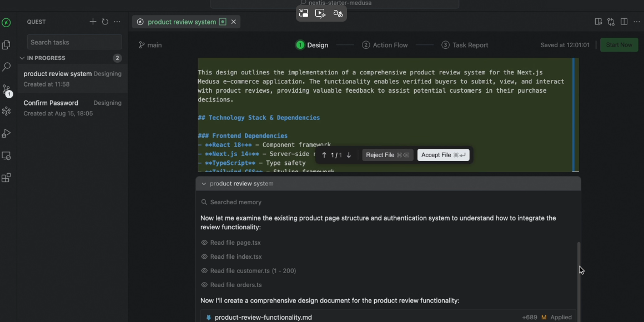Open the Extensions icon in activity bar
This screenshot has height=322, width=644.
[x=6, y=178]
